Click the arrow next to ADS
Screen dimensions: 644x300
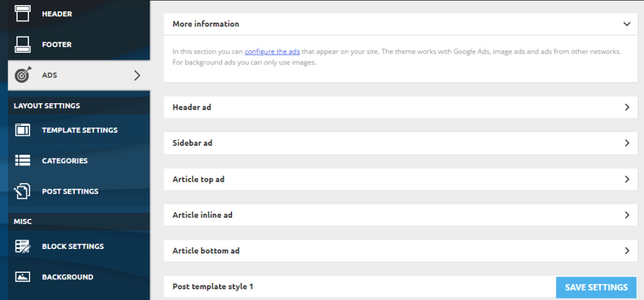[137, 75]
